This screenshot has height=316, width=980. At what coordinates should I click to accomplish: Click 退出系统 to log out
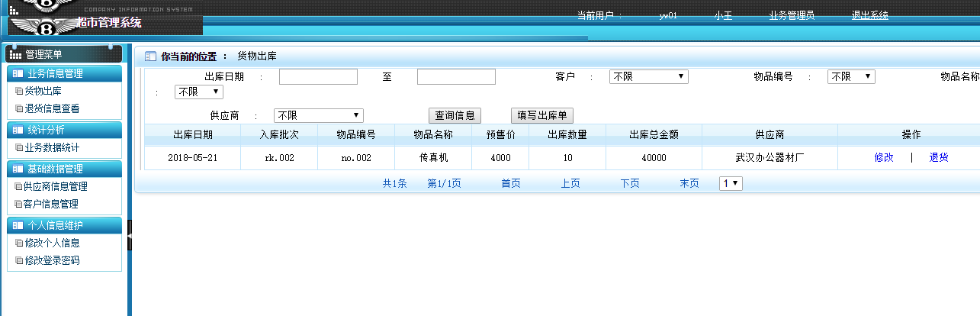tap(870, 15)
